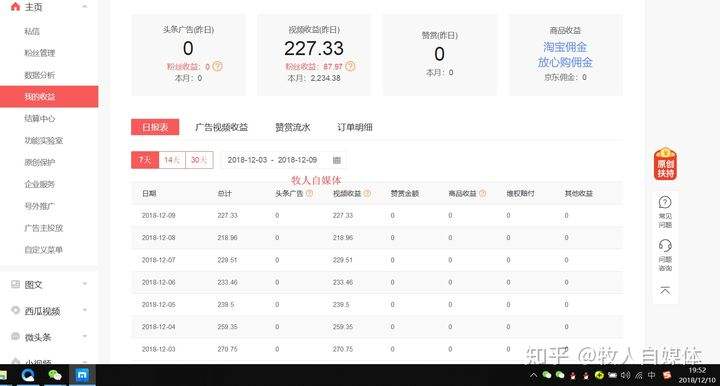
Task: Click the 2018-12-03 date cell
Action: [x=158, y=349]
